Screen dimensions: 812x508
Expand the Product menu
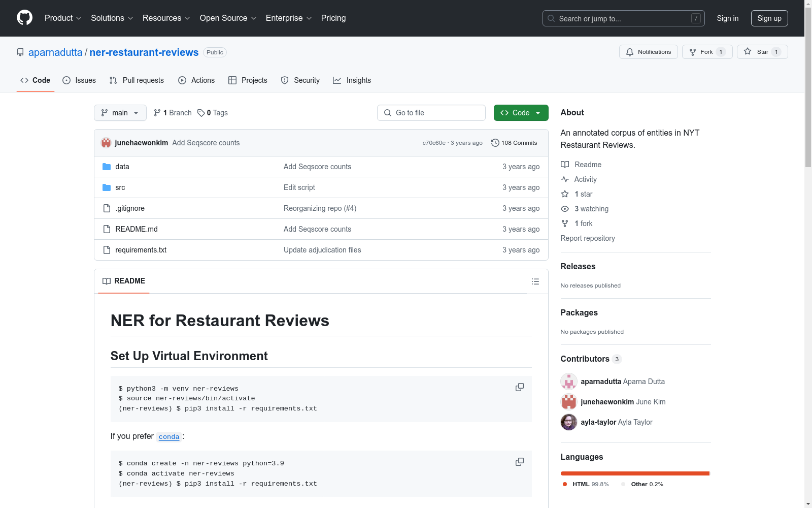point(63,18)
